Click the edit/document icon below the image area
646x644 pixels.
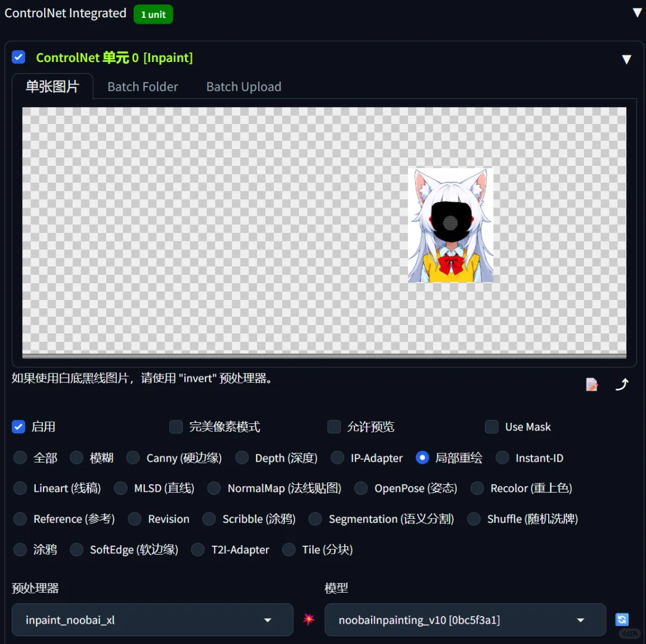[591, 384]
